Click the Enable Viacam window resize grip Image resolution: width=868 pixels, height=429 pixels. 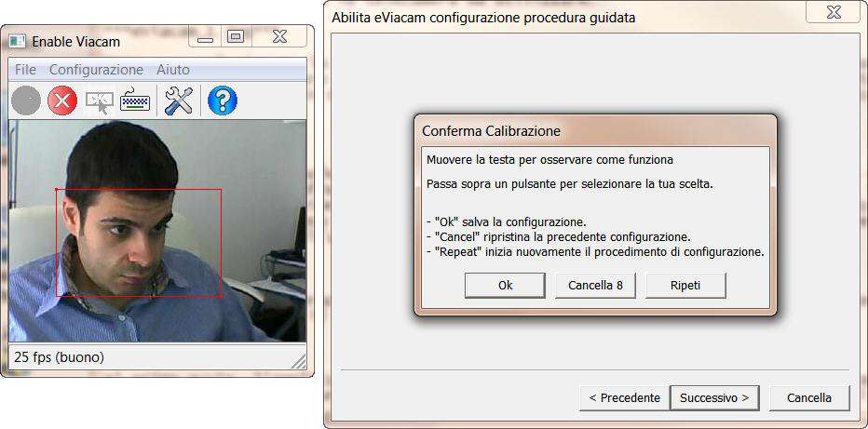(x=299, y=362)
